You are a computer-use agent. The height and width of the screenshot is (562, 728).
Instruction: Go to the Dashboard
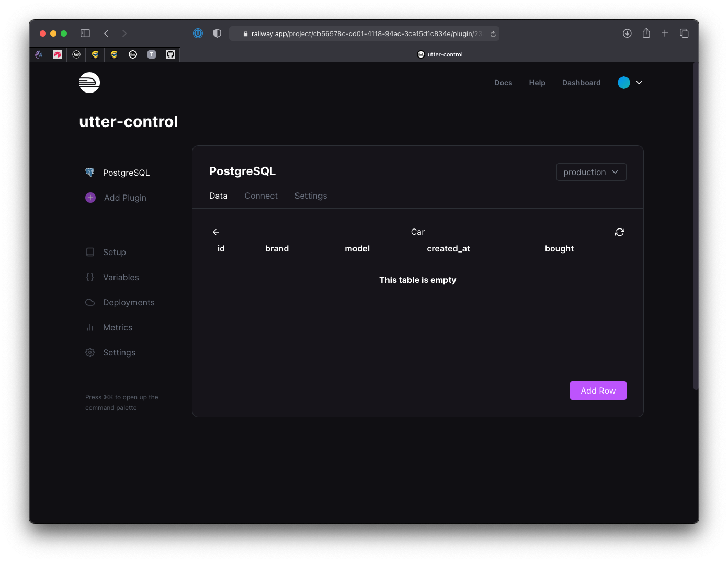pyautogui.click(x=581, y=83)
